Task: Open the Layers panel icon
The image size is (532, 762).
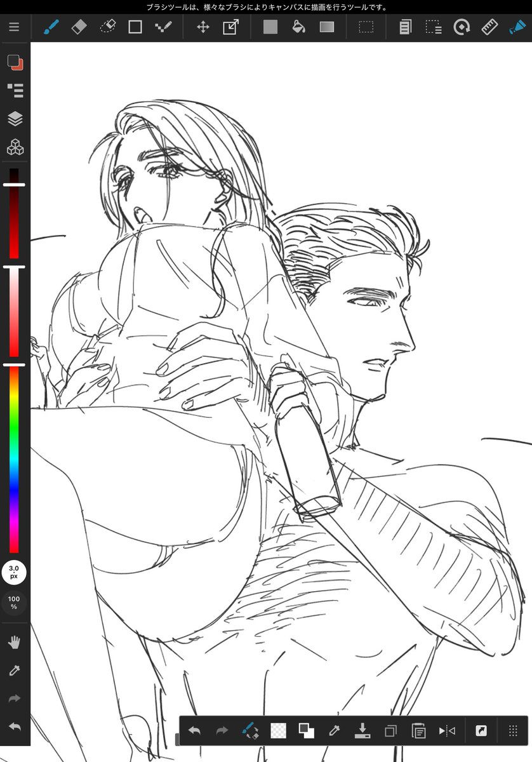Action: [x=15, y=119]
